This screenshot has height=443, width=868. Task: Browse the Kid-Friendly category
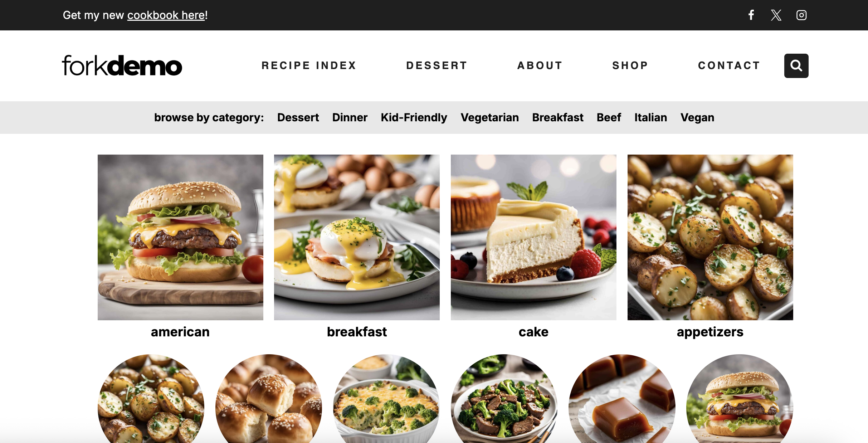[x=414, y=117]
